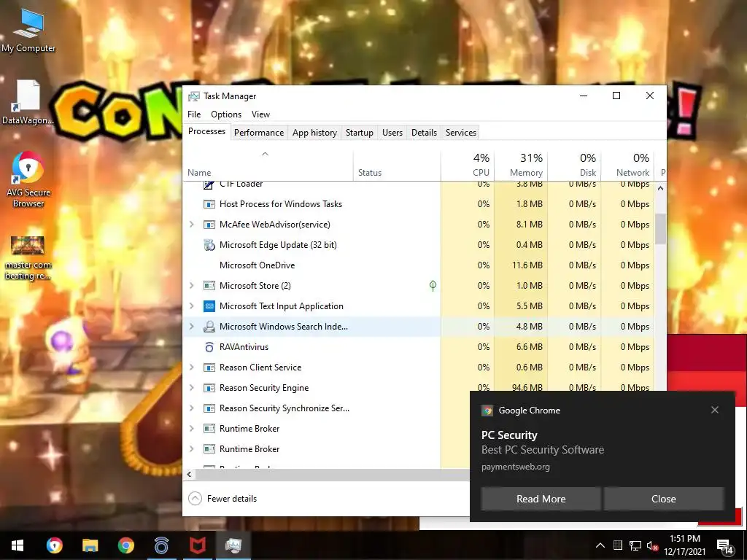Open the View menu
Viewport: 747px width, 560px height.
(260, 114)
